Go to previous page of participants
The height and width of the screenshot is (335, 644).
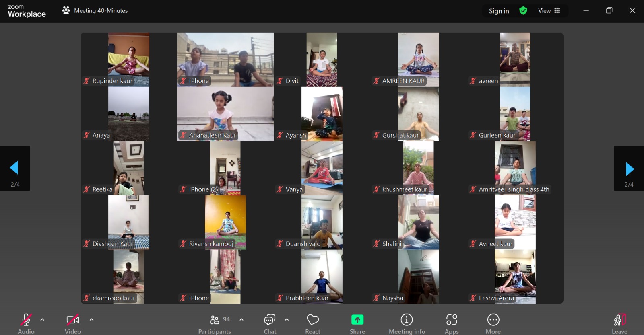14,168
